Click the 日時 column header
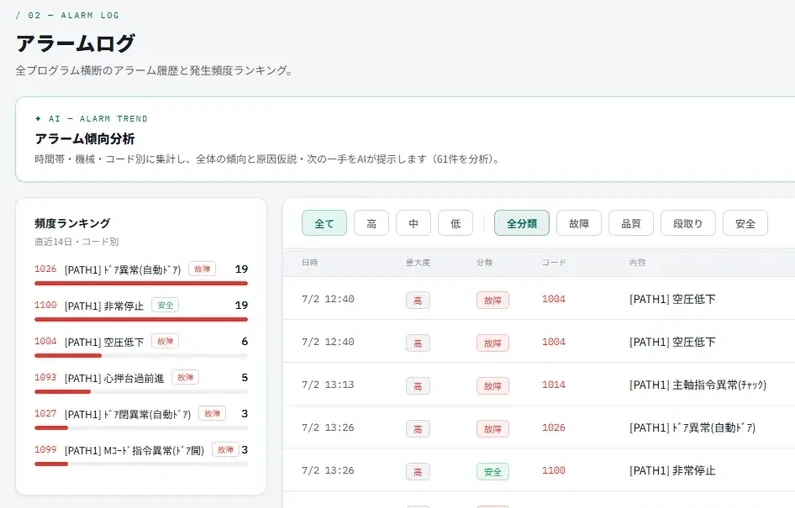The image size is (795, 508). (309, 263)
